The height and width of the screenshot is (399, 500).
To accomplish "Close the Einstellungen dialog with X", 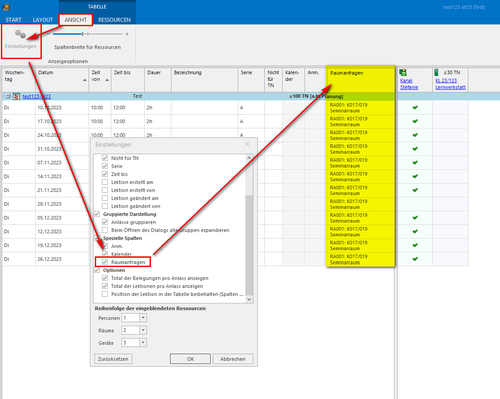I will 247,144.
